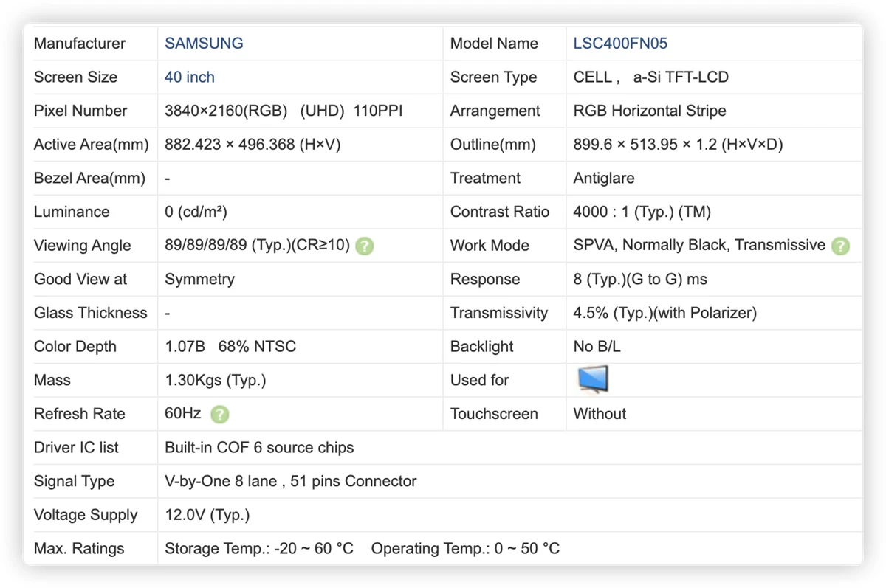Select the Luminance label

(72, 212)
